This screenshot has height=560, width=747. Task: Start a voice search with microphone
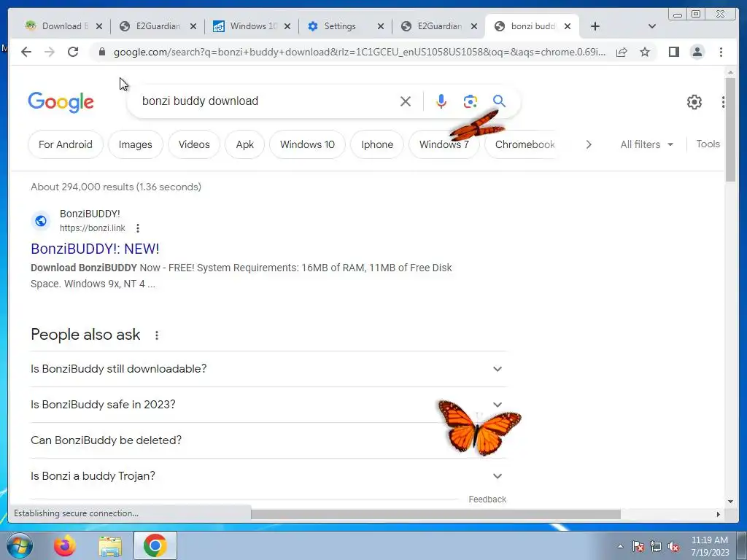(441, 101)
